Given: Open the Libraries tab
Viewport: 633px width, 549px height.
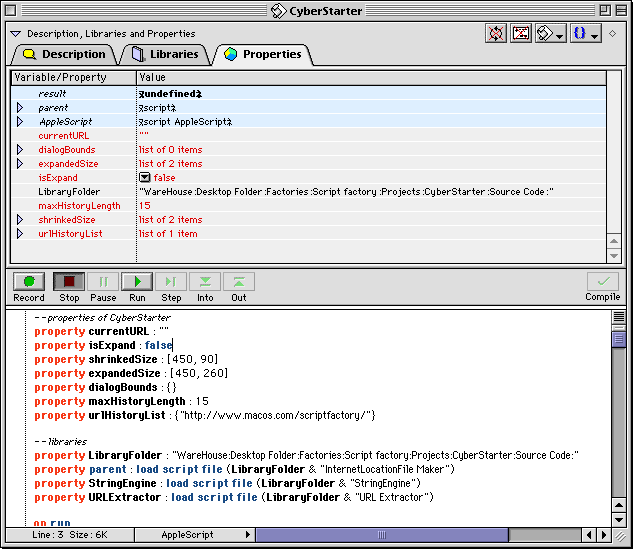Looking at the screenshot, I should (166, 54).
